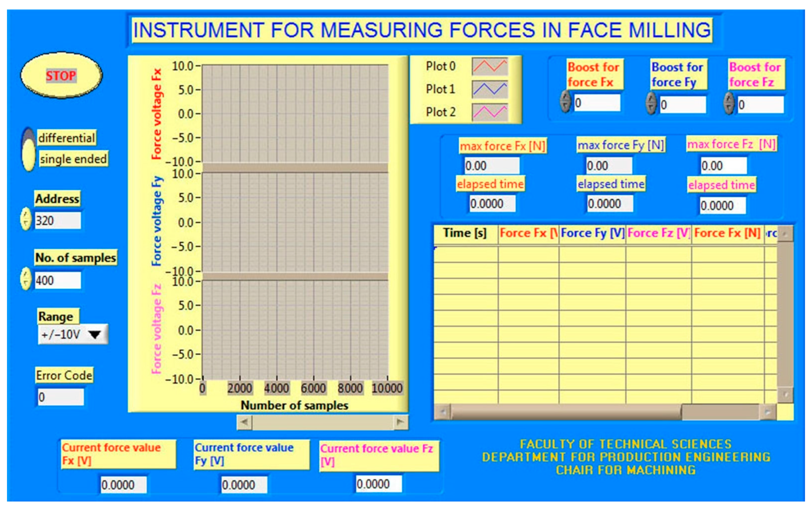The height and width of the screenshot is (510, 812).
Task: Click the No. of samples stepper
Action: (x=26, y=279)
